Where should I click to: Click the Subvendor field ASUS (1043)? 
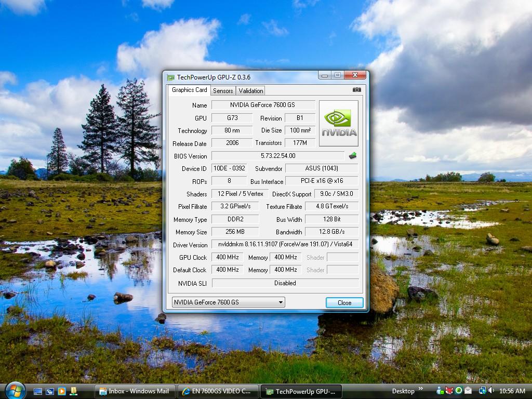click(x=322, y=168)
